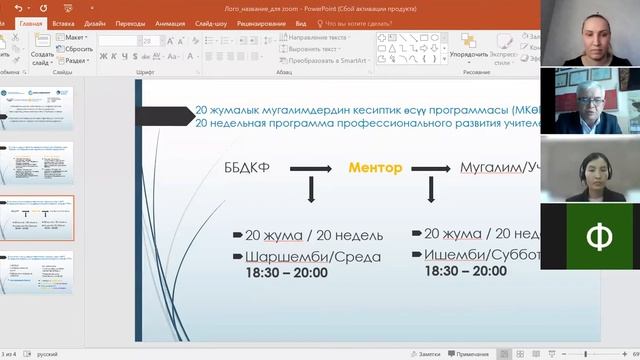Open Quick Access Toolbar customize arrow
Screen dimensions: 640x360
(92, 8)
